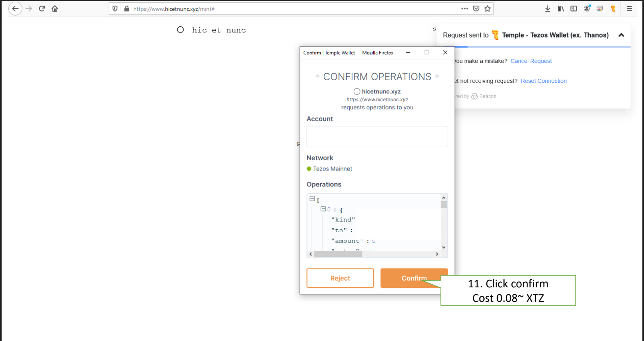Screen dimensions: 644x341
Task: Click scroll-right arrow in Operations box
Action: click(437, 254)
